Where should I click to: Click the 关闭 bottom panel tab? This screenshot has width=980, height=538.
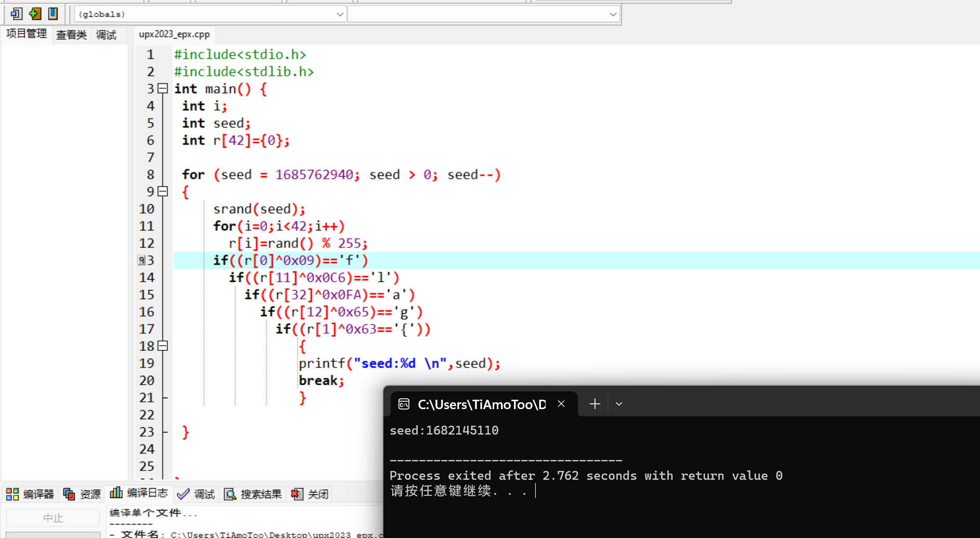[310, 494]
